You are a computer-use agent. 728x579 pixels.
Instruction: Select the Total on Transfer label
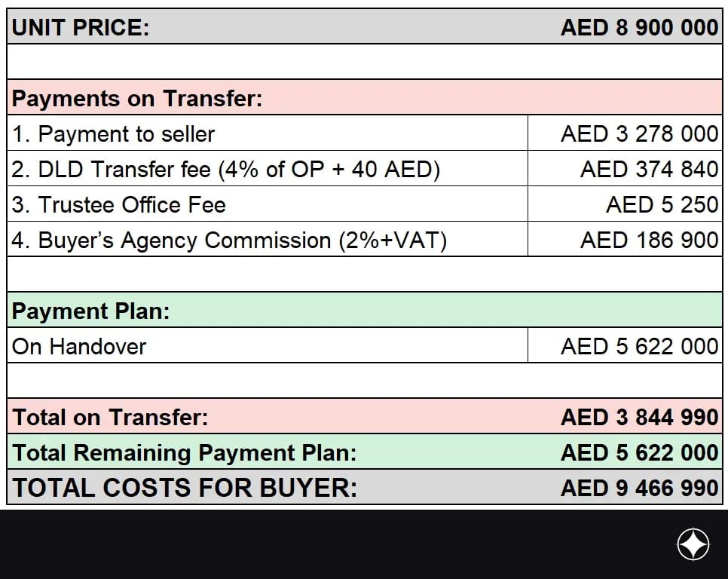[x=111, y=417]
